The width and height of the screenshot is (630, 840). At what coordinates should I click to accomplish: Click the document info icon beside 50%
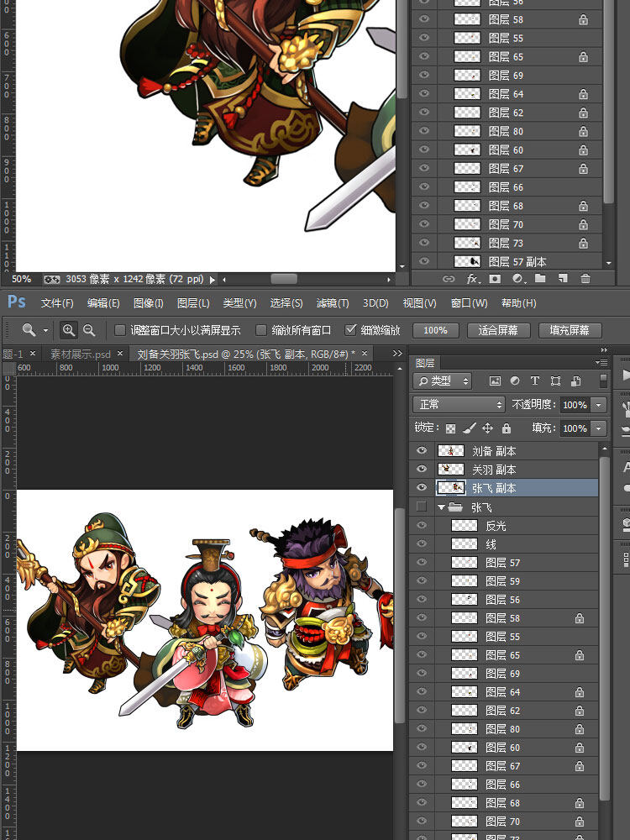[52, 279]
